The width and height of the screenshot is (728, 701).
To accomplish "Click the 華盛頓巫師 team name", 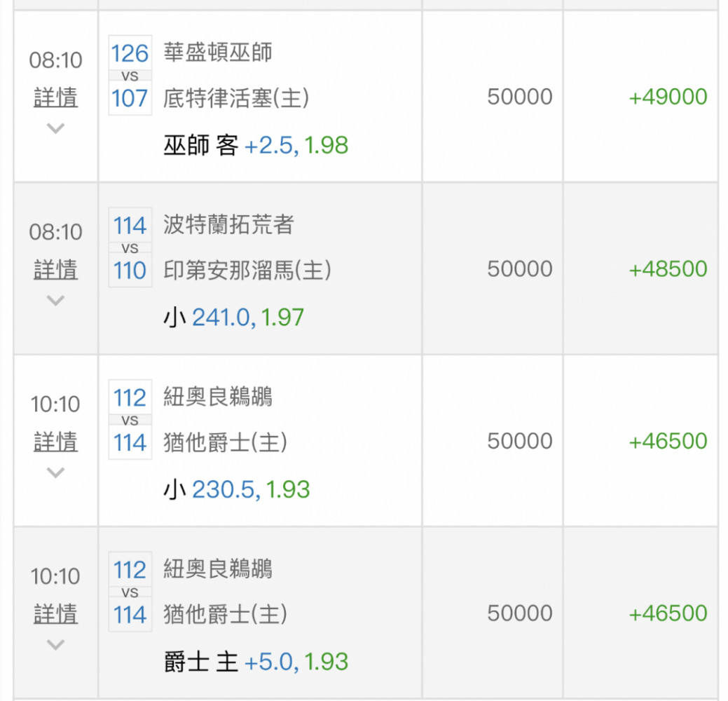I will pyautogui.click(x=218, y=52).
